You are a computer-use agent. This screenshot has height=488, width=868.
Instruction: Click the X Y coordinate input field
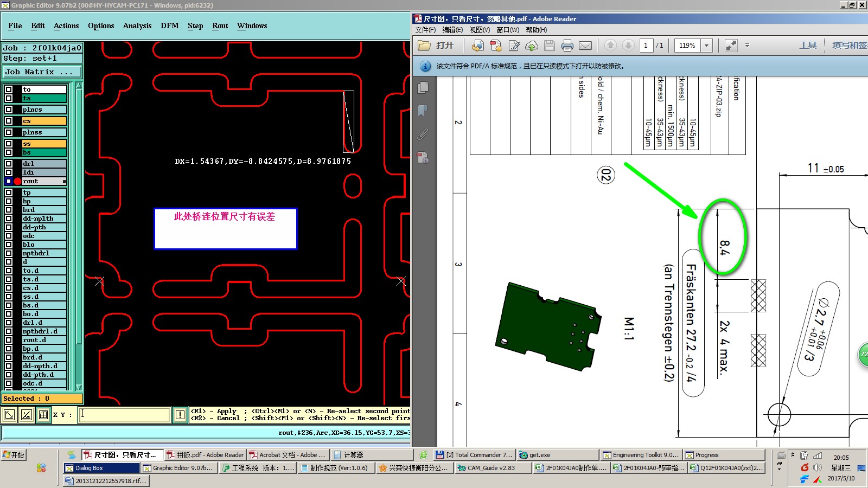coord(124,415)
